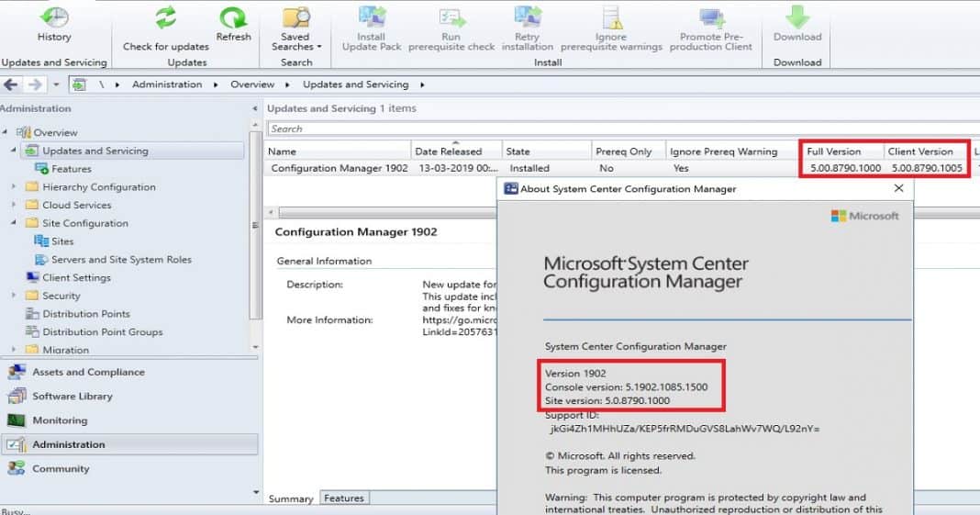
Task: Expand arrow after Updates and Servicing breadcrumb
Action: tap(422, 84)
